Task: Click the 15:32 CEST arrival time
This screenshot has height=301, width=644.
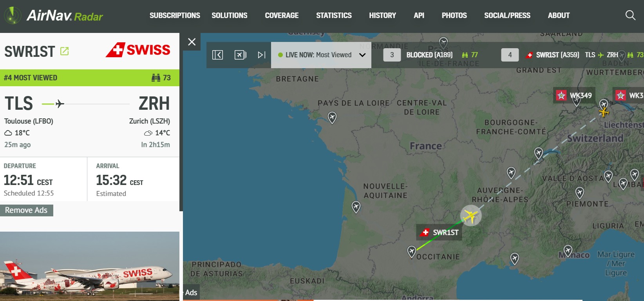Action: pos(119,180)
